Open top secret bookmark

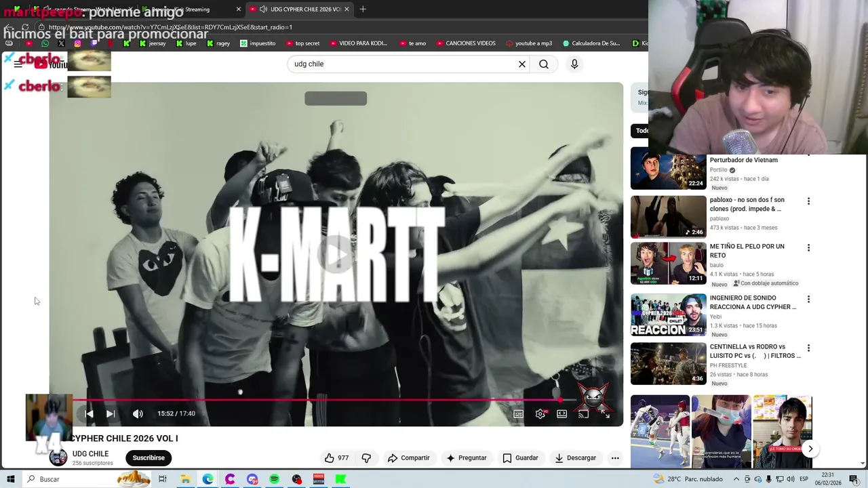(302, 43)
